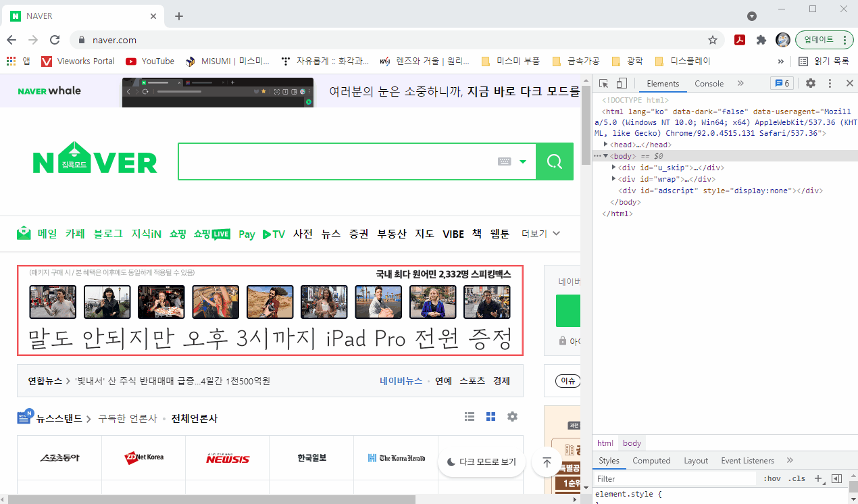This screenshot has height=504, width=858.
Task: Go back in Chrome
Action: coord(11,40)
